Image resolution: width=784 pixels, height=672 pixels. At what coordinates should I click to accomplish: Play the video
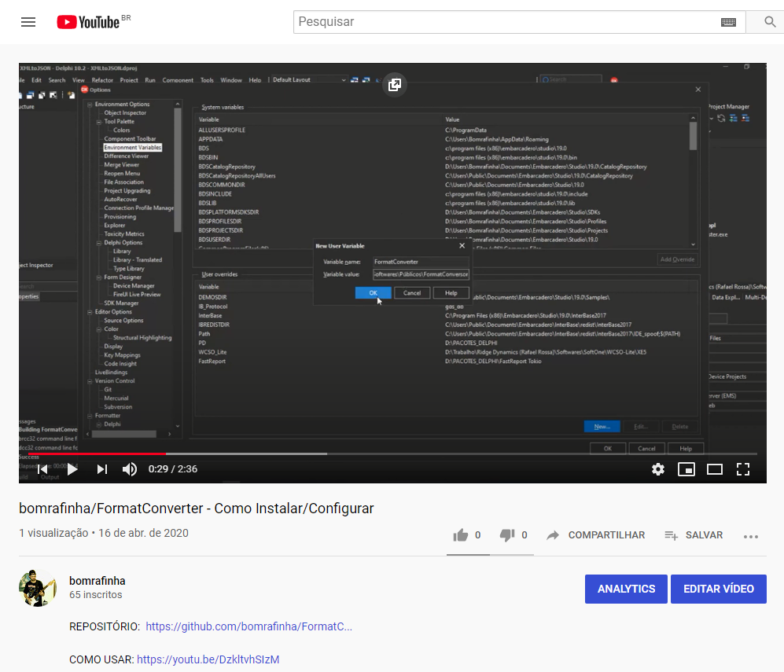(x=72, y=469)
